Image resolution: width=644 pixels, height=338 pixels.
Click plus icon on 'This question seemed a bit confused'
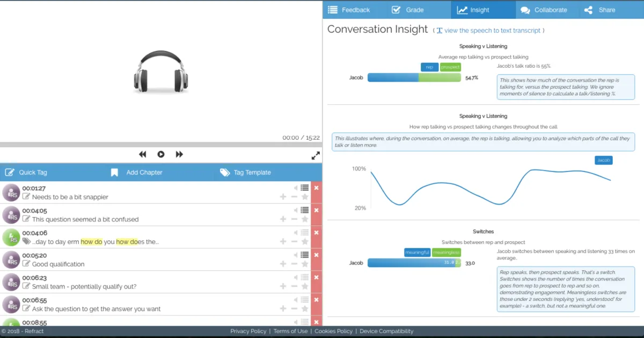tap(283, 219)
